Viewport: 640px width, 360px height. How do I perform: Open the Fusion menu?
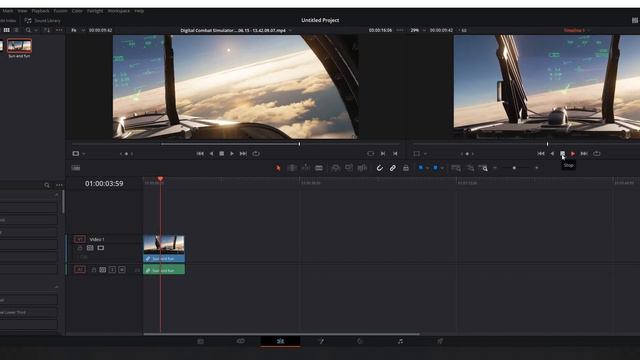pos(60,11)
